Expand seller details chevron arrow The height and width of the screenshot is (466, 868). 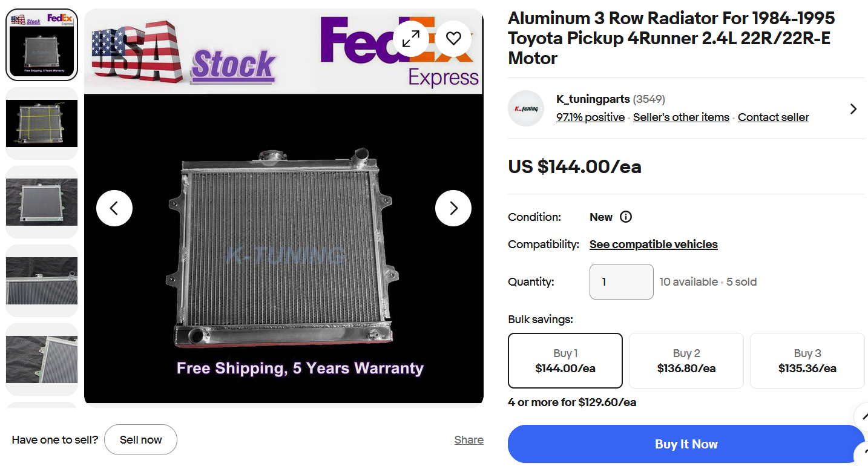pos(853,109)
